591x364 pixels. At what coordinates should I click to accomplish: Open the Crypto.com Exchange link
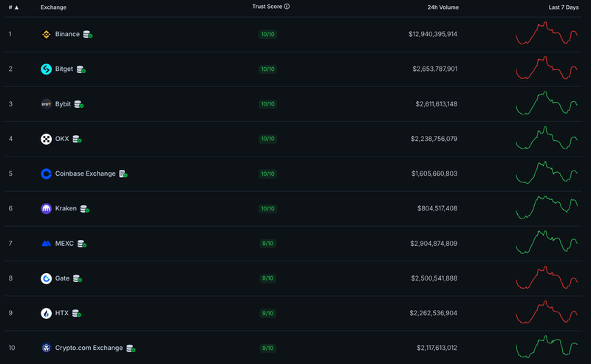[89, 348]
